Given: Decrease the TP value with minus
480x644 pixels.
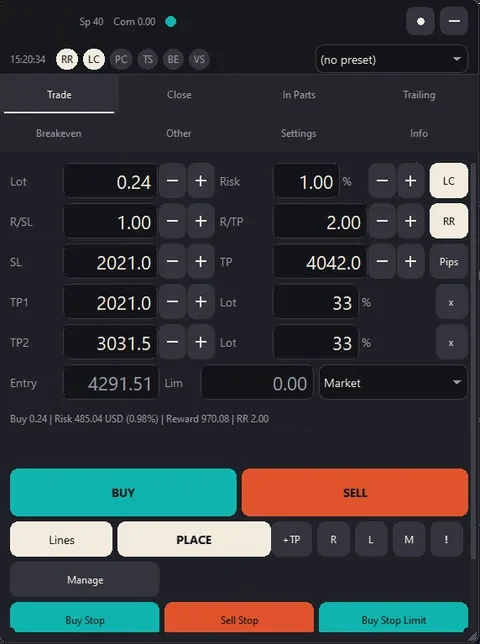Looking at the screenshot, I should tap(382, 262).
